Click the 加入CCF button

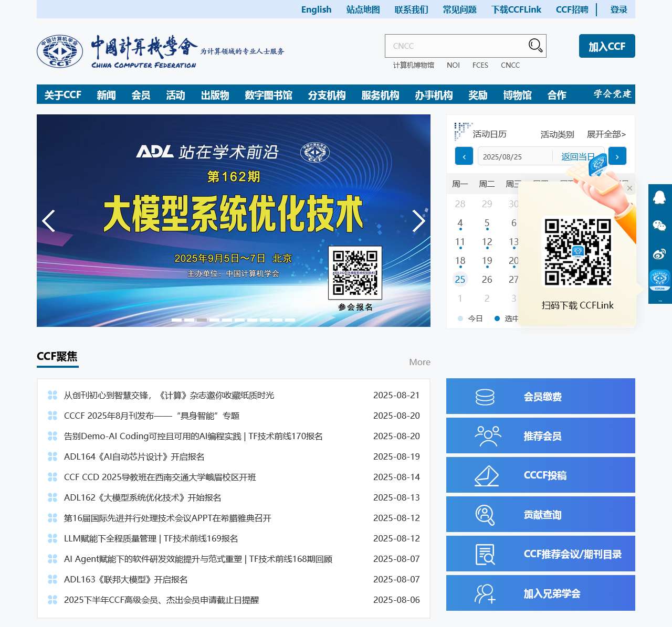point(606,46)
